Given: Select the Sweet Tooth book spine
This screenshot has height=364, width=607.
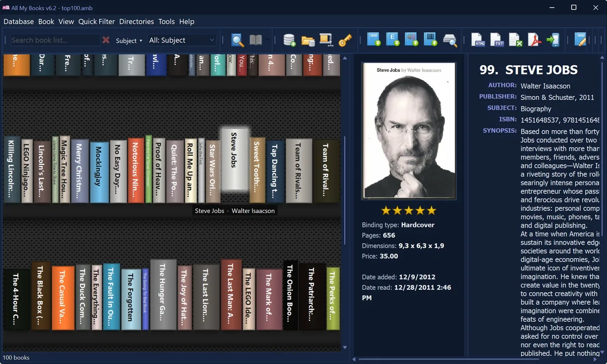Looking at the screenshot, I should 257,170.
